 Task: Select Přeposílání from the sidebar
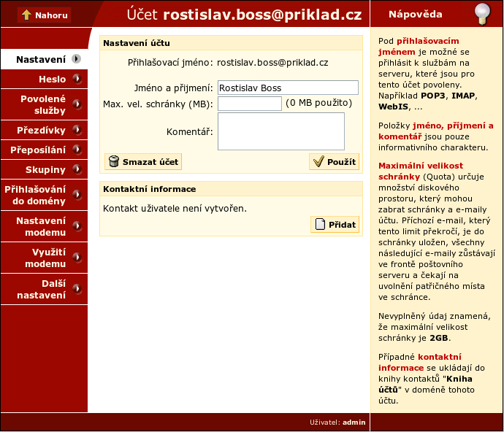pos(44,150)
